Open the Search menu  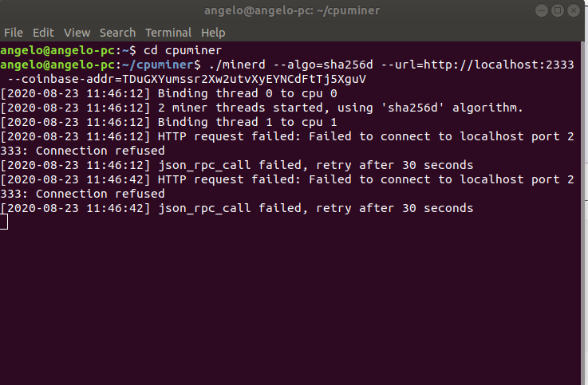click(118, 33)
